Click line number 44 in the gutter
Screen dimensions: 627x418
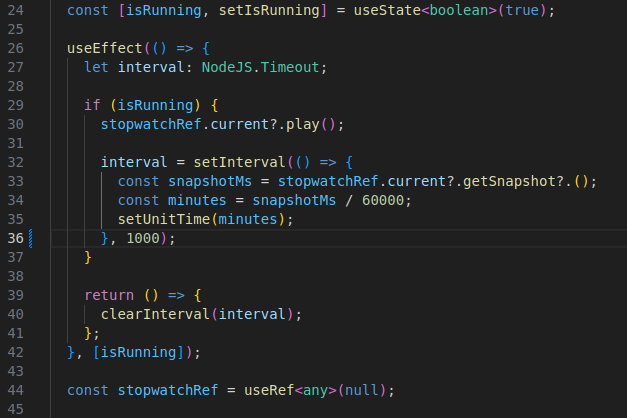(x=16, y=389)
